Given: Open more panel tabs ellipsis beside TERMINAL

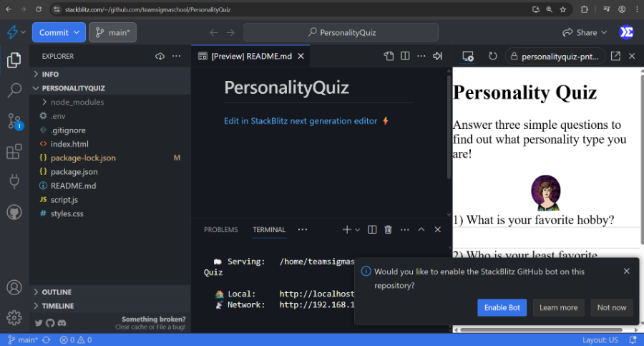Looking at the screenshot, I should point(302,229).
